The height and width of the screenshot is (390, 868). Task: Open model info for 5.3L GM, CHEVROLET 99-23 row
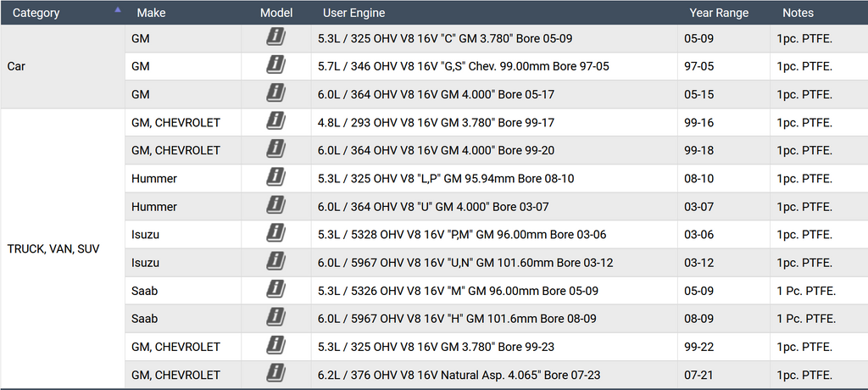pyautogui.click(x=275, y=346)
